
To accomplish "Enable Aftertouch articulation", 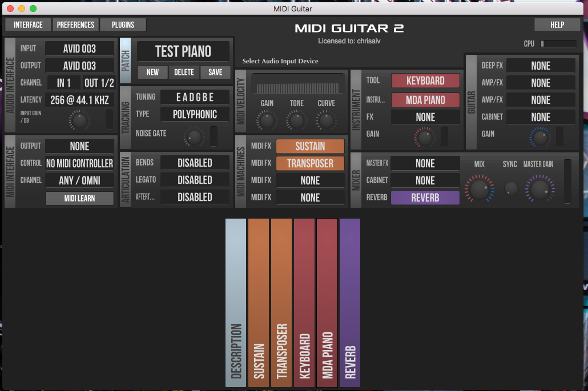I will [x=195, y=197].
